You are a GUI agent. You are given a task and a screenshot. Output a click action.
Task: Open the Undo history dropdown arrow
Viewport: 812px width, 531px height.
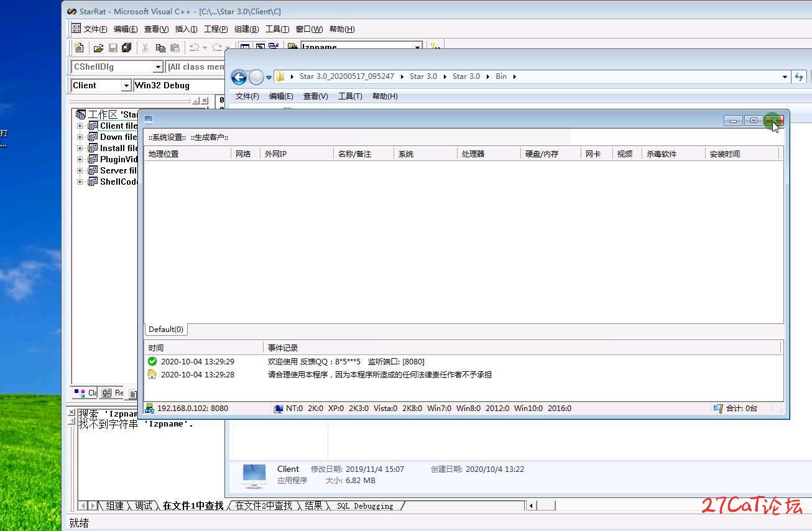pyautogui.click(x=205, y=47)
